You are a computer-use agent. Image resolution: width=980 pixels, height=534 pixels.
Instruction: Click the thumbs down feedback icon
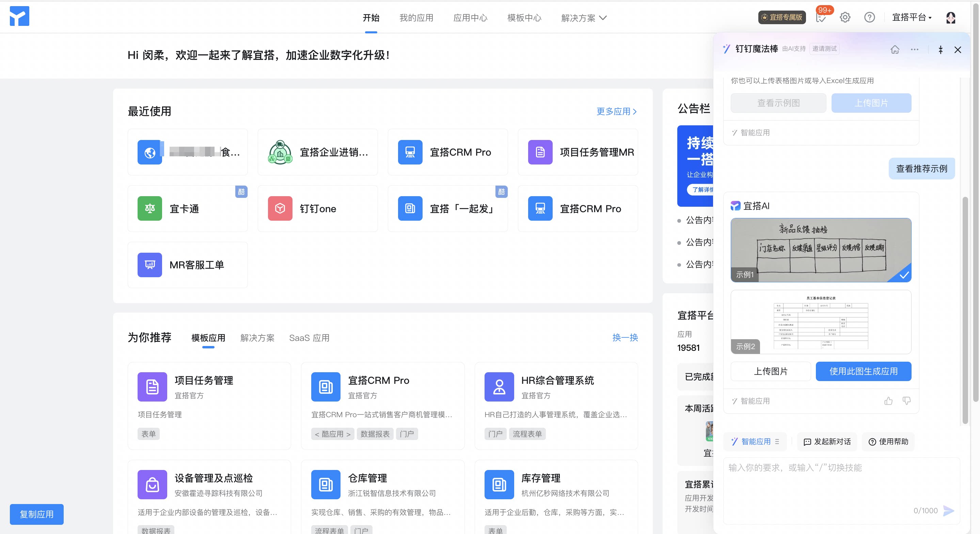[906, 401]
